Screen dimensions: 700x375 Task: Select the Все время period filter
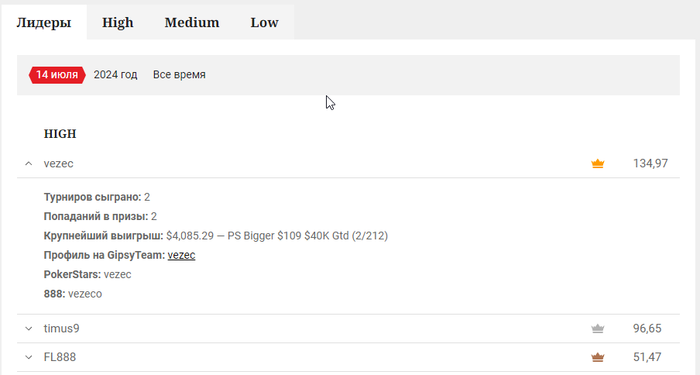pos(179,75)
